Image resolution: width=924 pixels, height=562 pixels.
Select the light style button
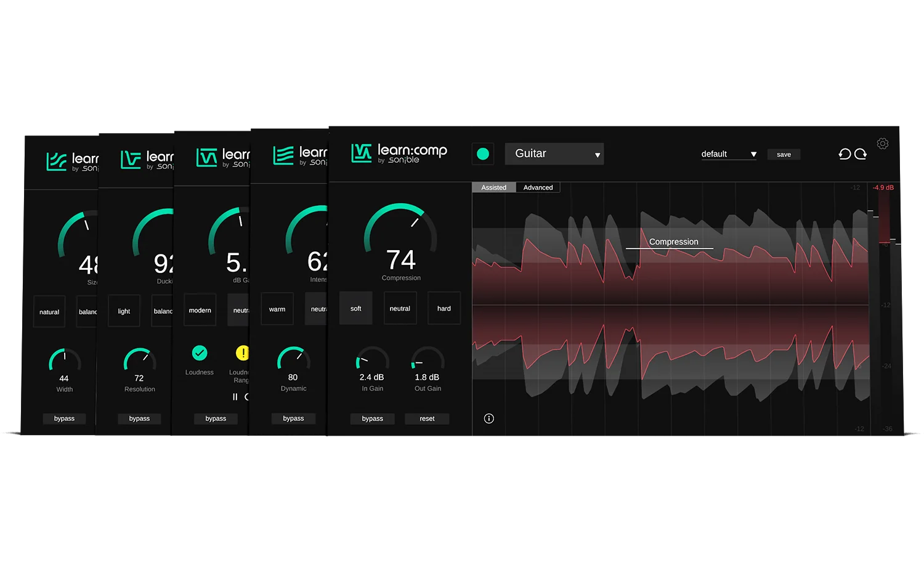pos(124,311)
